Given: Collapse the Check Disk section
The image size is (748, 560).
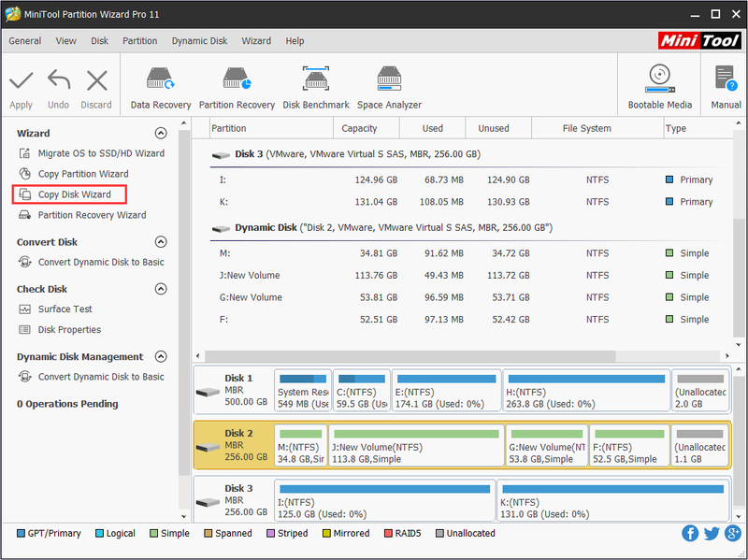Looking at the screenshot, I should pyautogui.click(x=161, y=289).
